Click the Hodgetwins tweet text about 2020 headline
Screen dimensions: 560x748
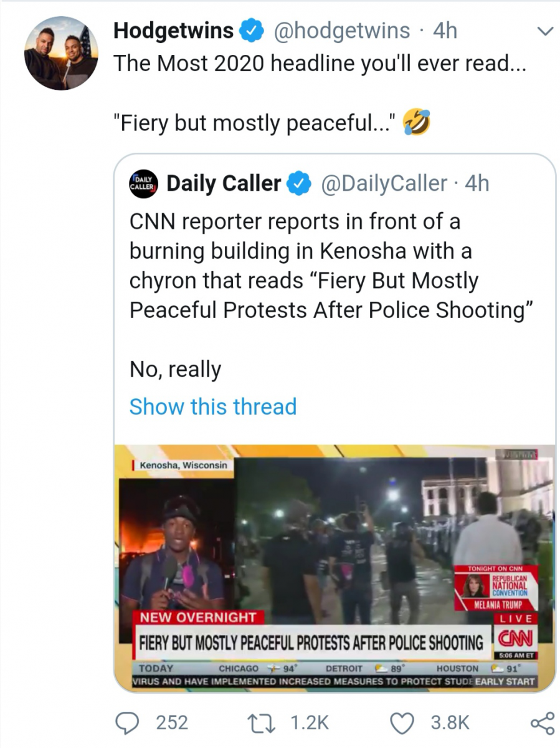point(320,93)
